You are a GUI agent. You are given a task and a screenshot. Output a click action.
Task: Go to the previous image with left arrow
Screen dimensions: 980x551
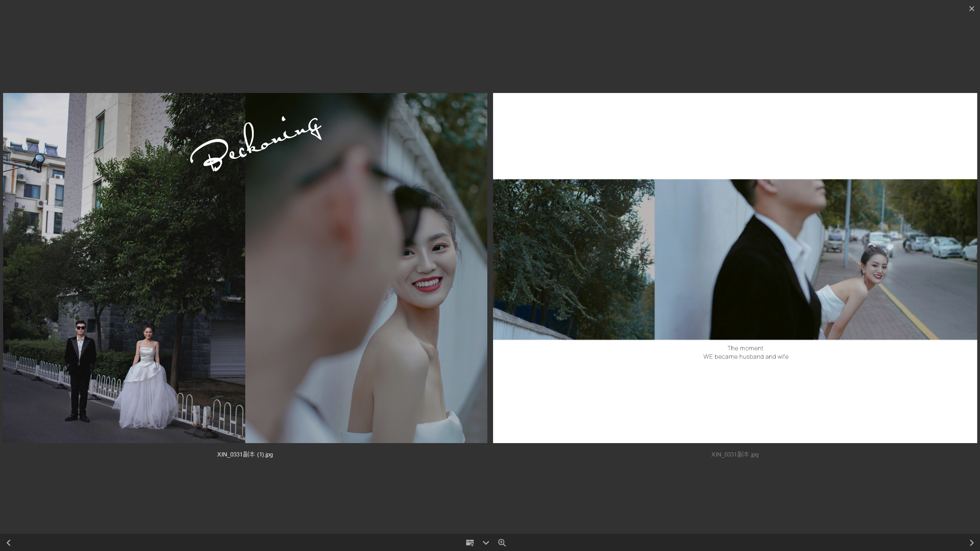[x=8, y=543]
